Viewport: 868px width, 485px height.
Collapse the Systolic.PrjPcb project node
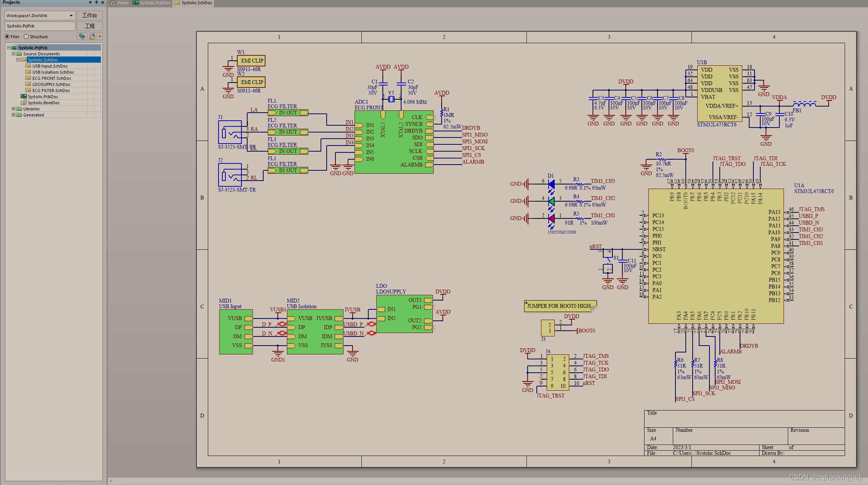coord(9,47)
